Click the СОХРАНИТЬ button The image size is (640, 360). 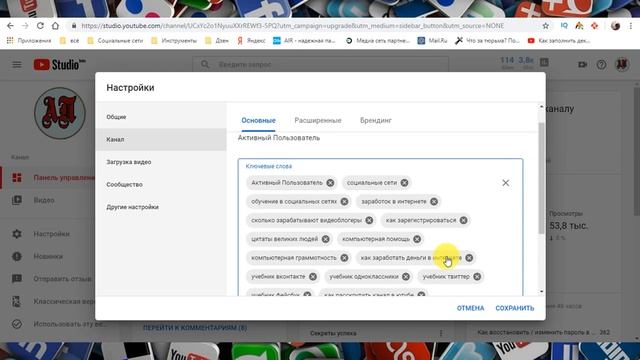tap(515, 308)
